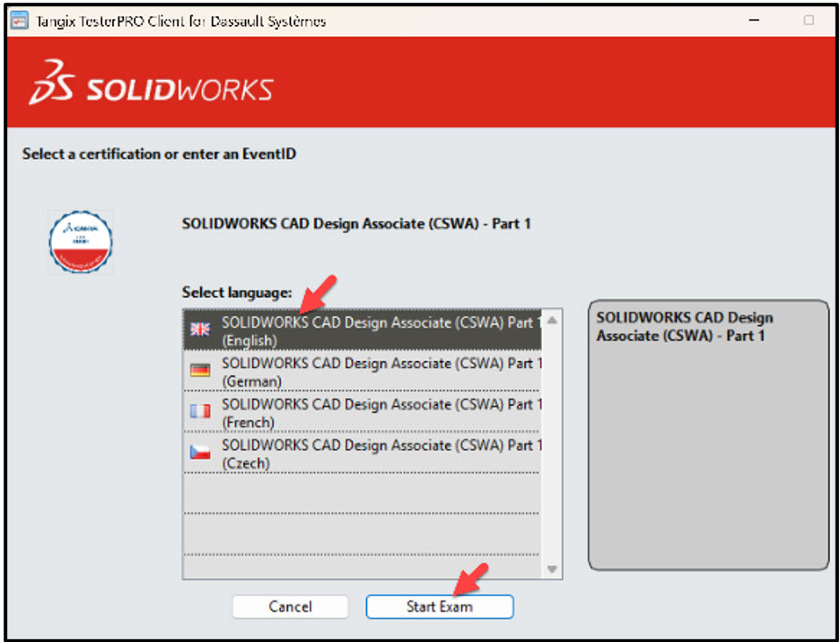Select the French language list entry
The image size is (840, 642).
click(x=359, y=412)
